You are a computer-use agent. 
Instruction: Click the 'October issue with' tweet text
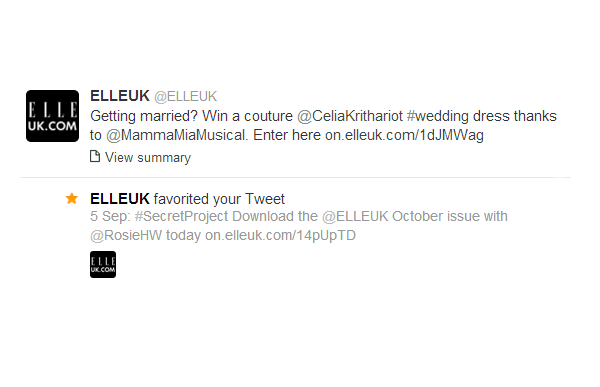click(x=450, y=216)
